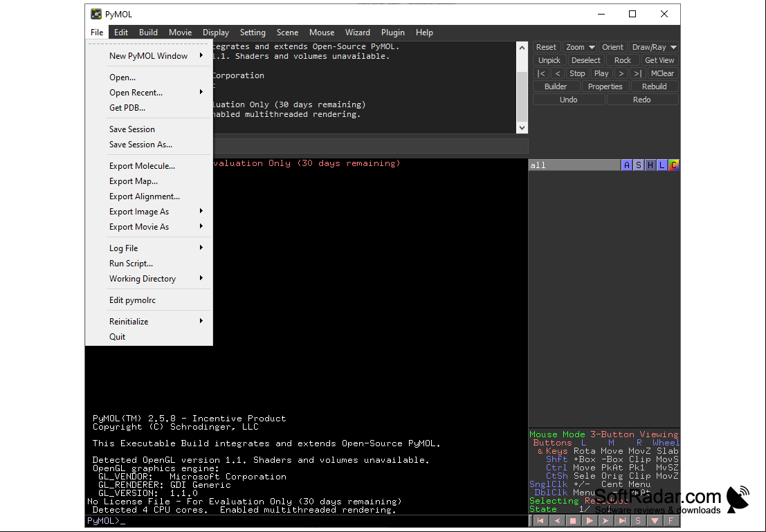The height and width of the screenshot is (532, 766).
Task: Click the down-triangle rocking icon in bottom bar
Action: click(655, 521)
